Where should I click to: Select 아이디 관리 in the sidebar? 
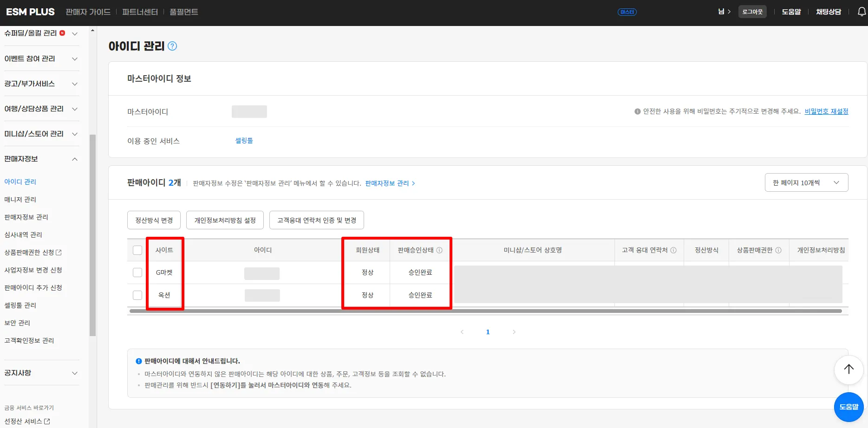(x=20, y=182)
